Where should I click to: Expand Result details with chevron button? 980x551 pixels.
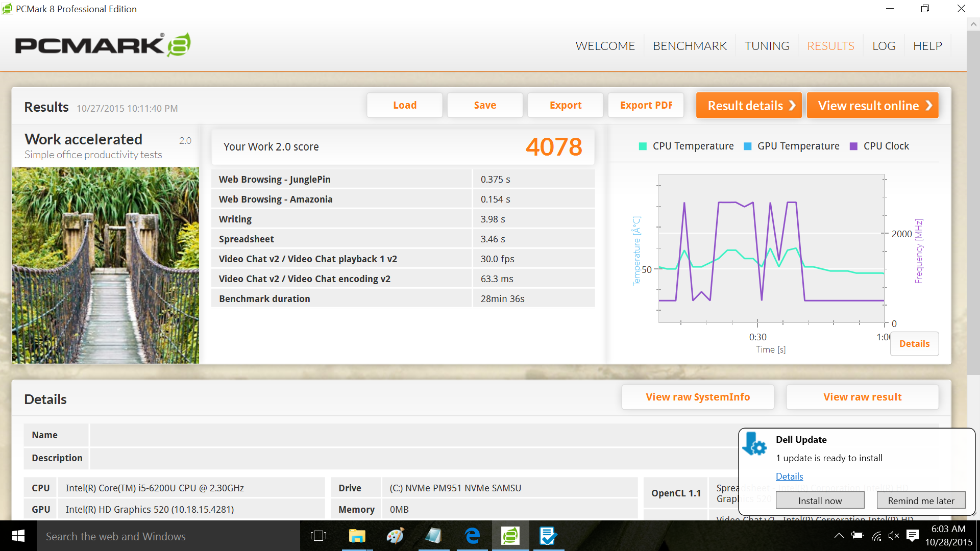pyautogui.click(x=749, y=106)
